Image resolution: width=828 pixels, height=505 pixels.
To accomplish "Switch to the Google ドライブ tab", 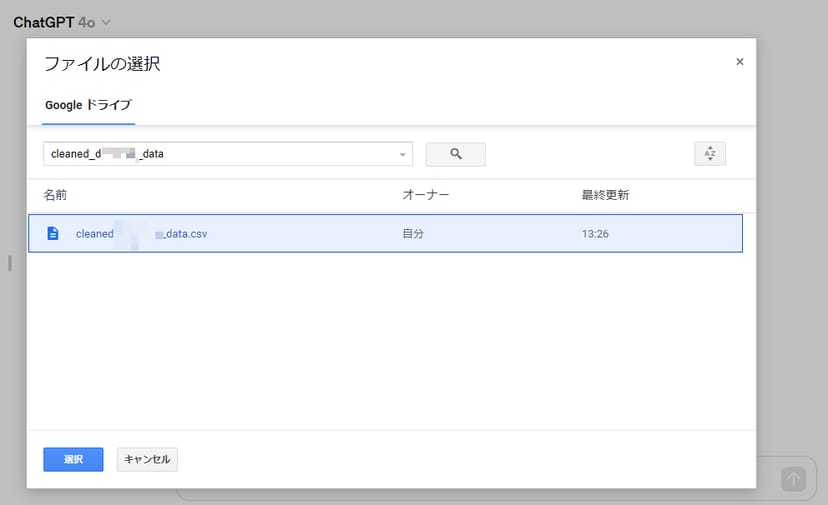I will (88, 105).
